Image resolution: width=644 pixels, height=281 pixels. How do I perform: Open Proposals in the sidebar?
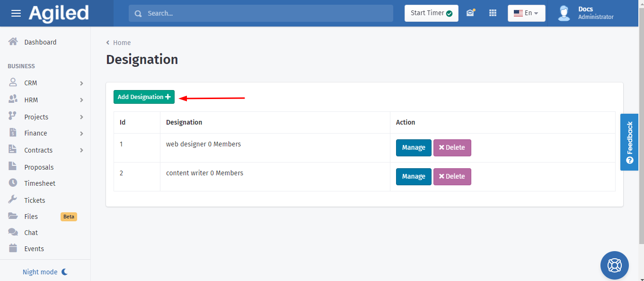pos(39,167)
